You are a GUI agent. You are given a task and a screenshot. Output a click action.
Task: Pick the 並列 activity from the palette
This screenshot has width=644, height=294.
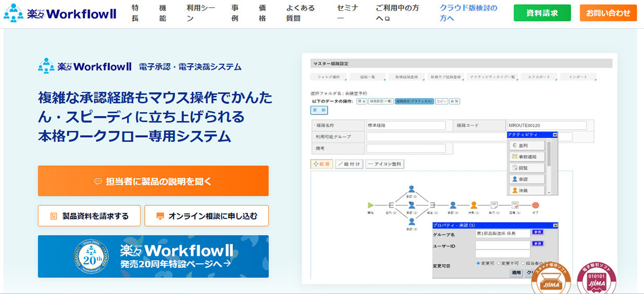click(x=527, y=145)
